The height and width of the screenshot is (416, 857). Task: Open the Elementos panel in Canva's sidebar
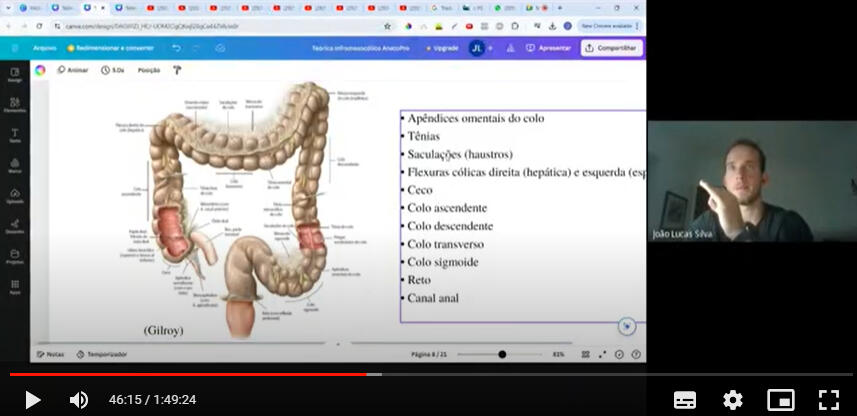coord(15,106)
